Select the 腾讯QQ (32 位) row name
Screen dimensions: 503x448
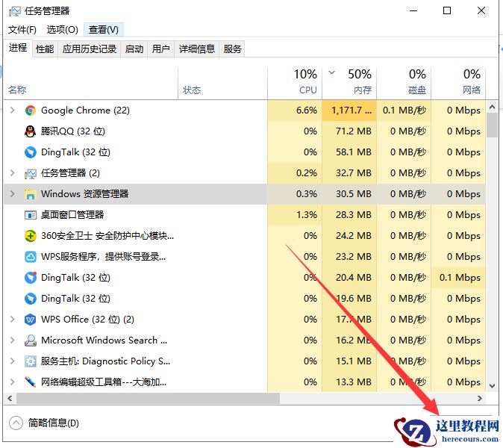coord(73,131)
